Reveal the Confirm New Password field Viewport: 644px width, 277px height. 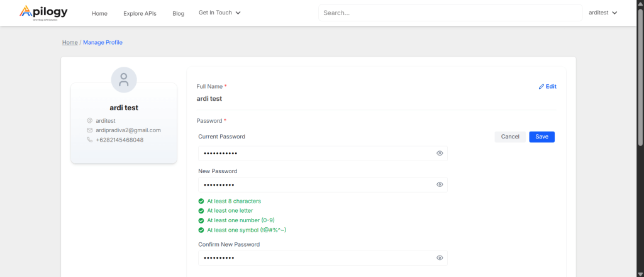(440, 258)
